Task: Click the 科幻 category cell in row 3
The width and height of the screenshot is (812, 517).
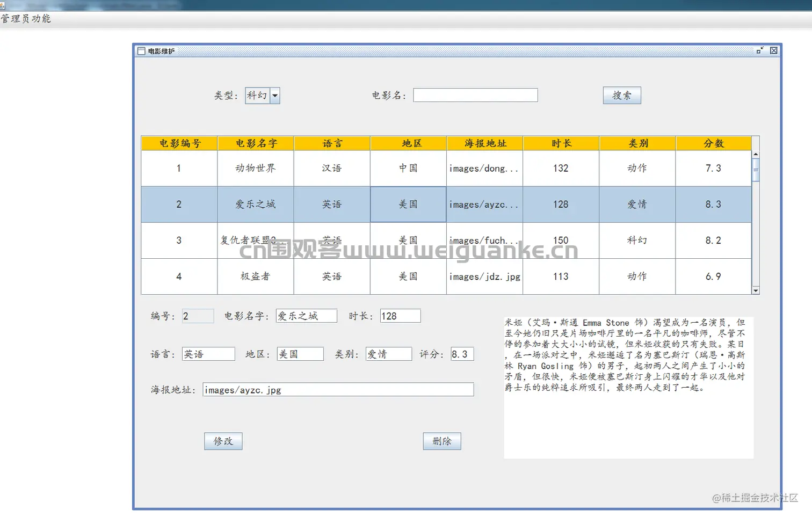Action: 637,241
